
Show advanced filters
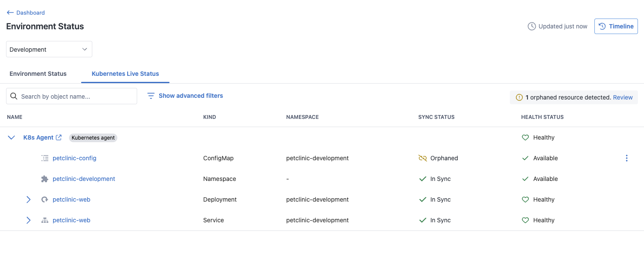(x=185, y=96)
